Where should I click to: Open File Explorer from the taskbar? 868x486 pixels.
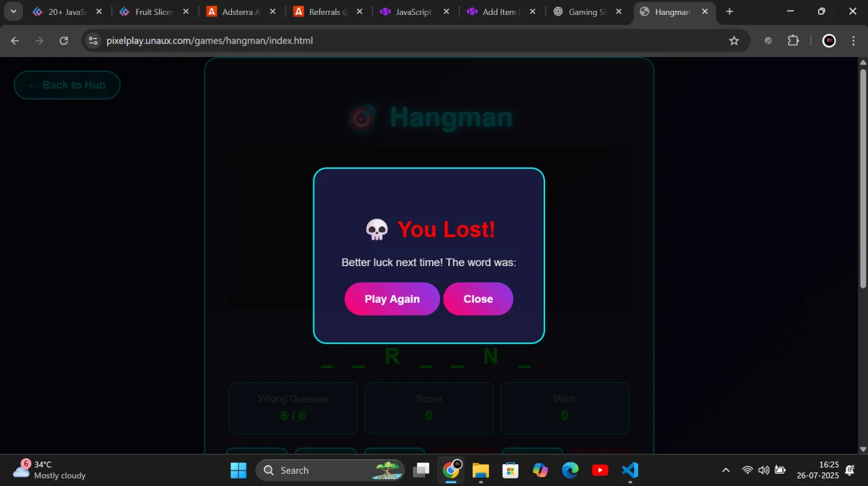pos(481,470)
